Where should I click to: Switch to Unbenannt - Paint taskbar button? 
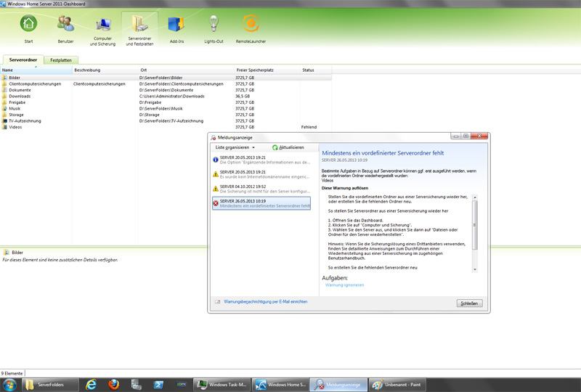click(397, 385)
